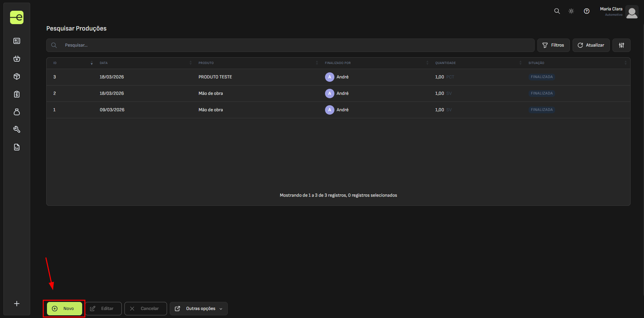Click the magnifier icon in the top bar
This screenshot has width=644, height=318.
(557, 11)
